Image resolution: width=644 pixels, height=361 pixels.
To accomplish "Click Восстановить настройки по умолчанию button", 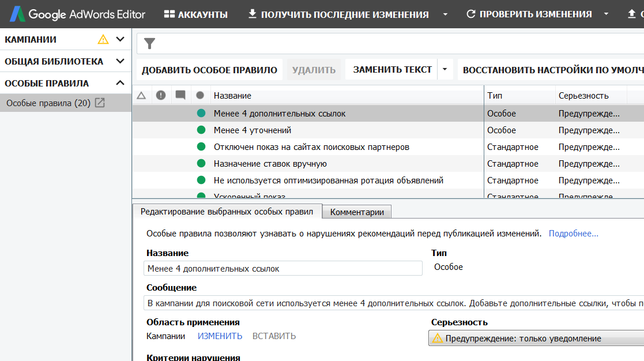I will pos(551,70).
